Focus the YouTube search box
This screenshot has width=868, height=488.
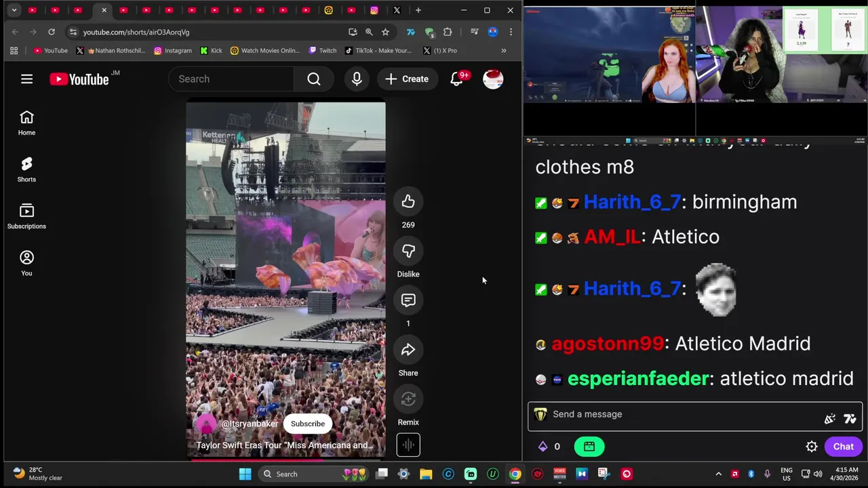coord(231,79)
